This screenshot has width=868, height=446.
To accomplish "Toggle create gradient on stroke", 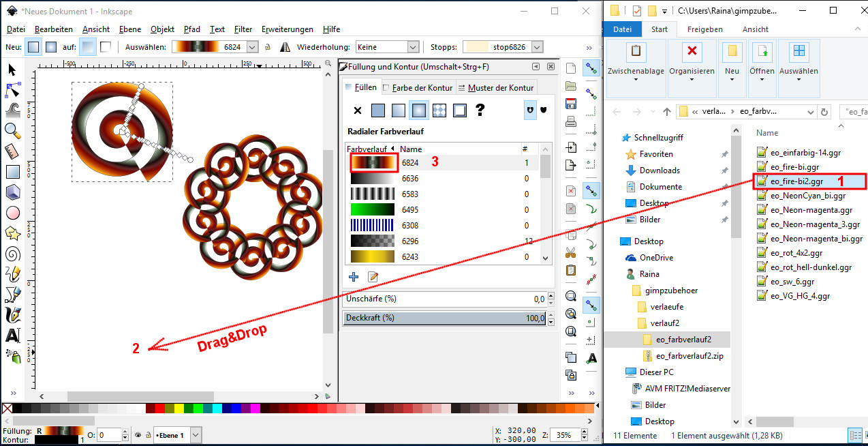I will [x=106, y=47].
